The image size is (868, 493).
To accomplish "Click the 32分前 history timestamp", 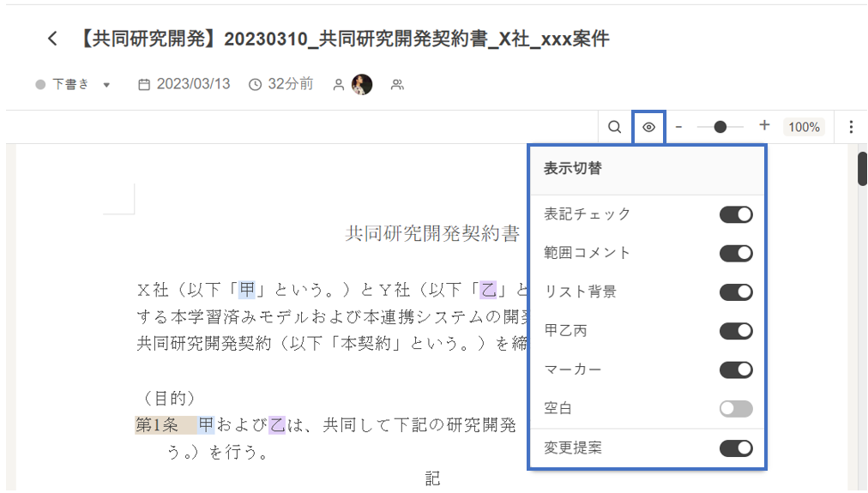I will (281, 84).
